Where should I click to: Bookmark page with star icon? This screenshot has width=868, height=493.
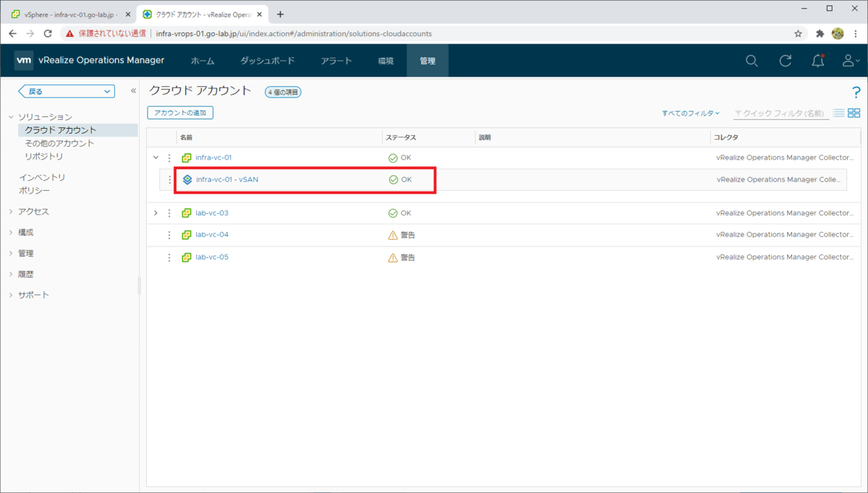[799, 33]
